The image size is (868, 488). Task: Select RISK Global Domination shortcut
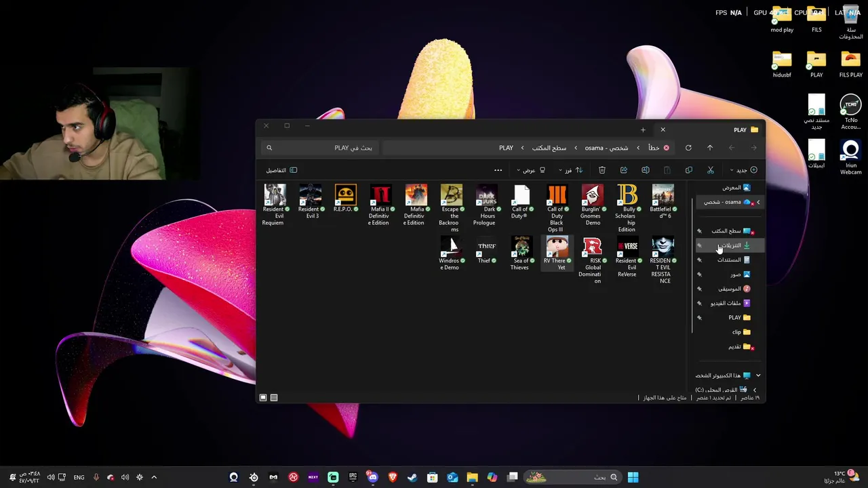(x=592, y=260)
